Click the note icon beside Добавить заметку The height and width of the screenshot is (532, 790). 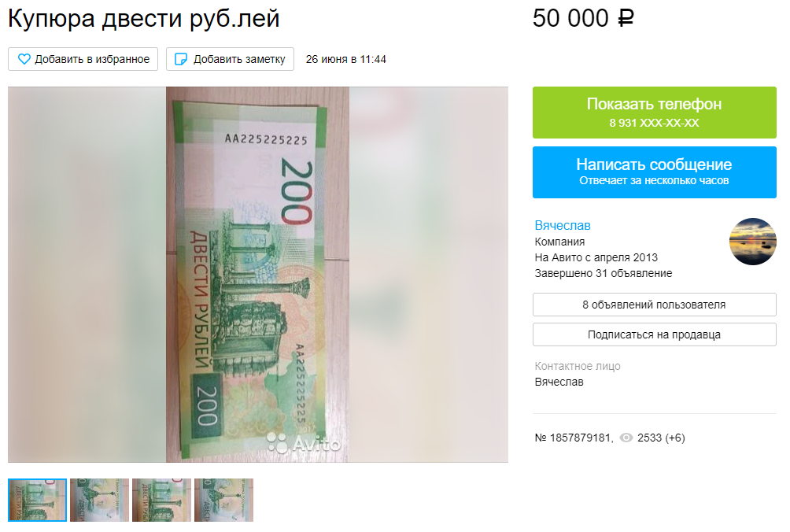point(180,59)
